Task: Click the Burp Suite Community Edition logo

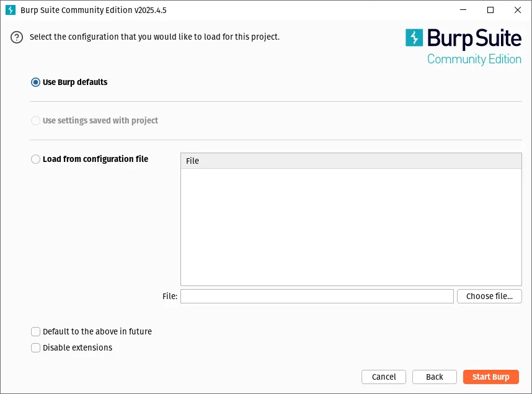Action: coord(463,47)
